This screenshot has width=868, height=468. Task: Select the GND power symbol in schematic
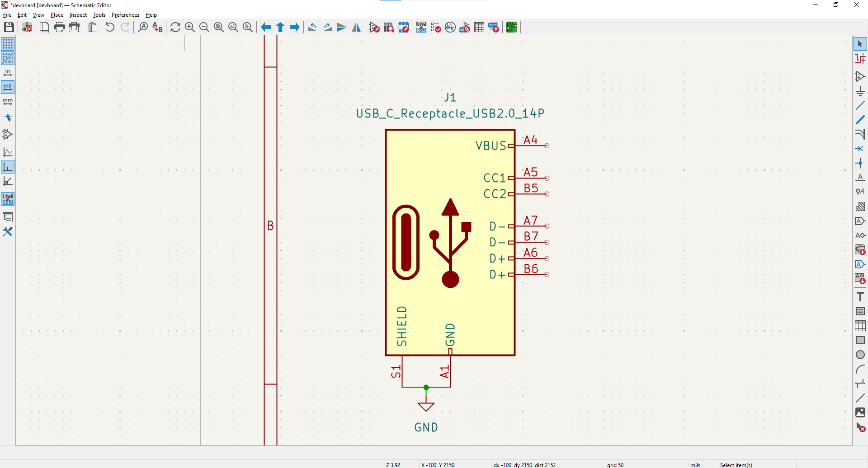click(x=426, y=407)
